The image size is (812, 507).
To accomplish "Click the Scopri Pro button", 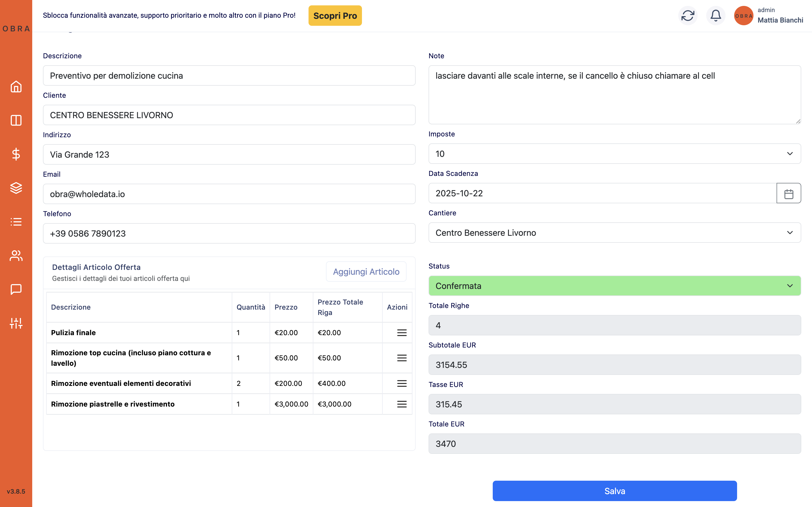I will (x=335, y=16).
